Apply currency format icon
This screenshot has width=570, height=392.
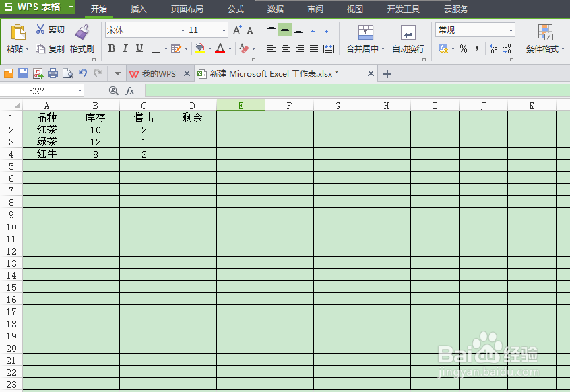click(443, 48)
